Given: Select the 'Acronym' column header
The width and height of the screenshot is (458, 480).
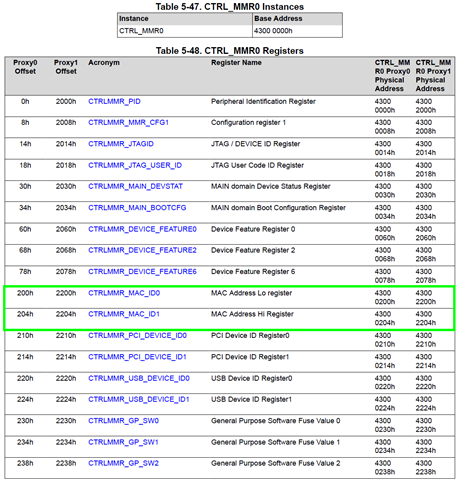Looking at the screenshot, I should (104, 63).
